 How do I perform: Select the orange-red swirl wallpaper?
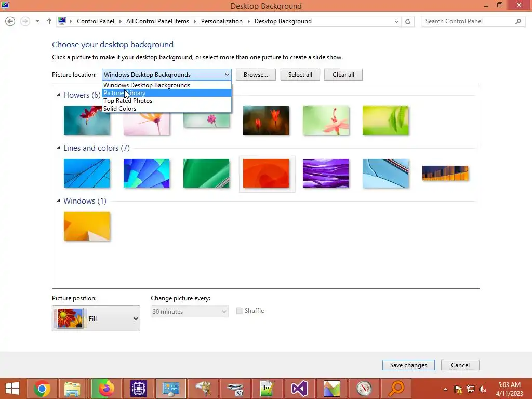pos(266,174)
